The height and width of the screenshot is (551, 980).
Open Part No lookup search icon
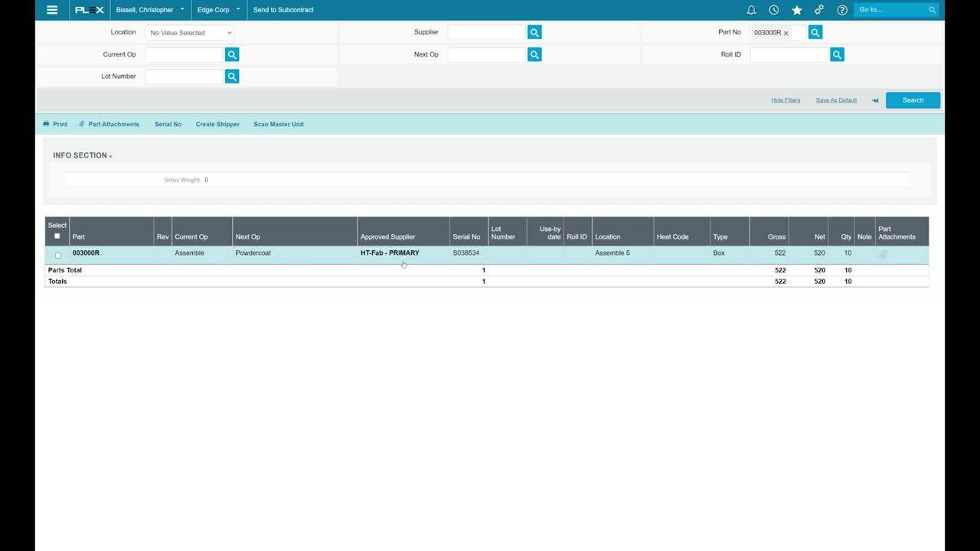point(815,32)
